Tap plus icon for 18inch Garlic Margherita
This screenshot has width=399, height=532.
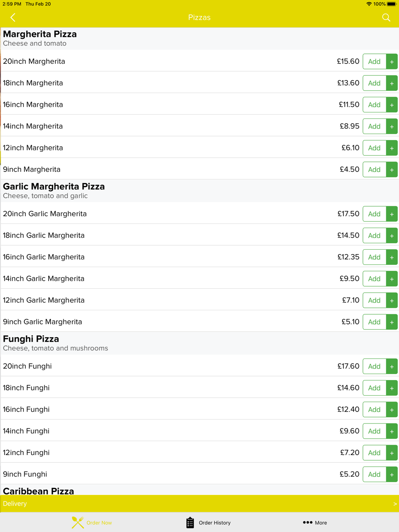(x=392, y=235)
